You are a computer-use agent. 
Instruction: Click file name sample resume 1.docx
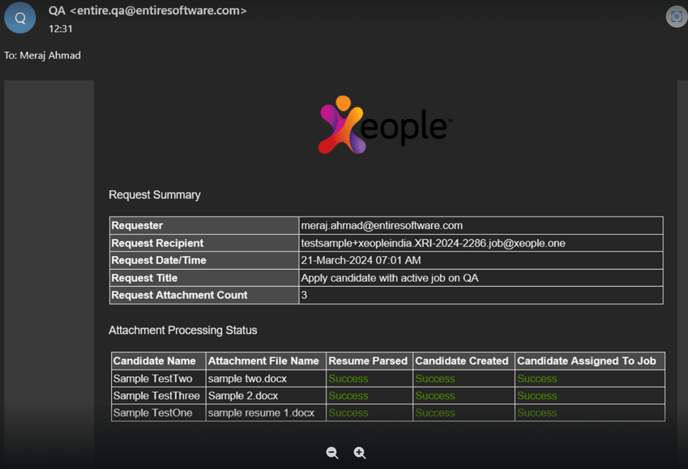click(x=261, y=413)
